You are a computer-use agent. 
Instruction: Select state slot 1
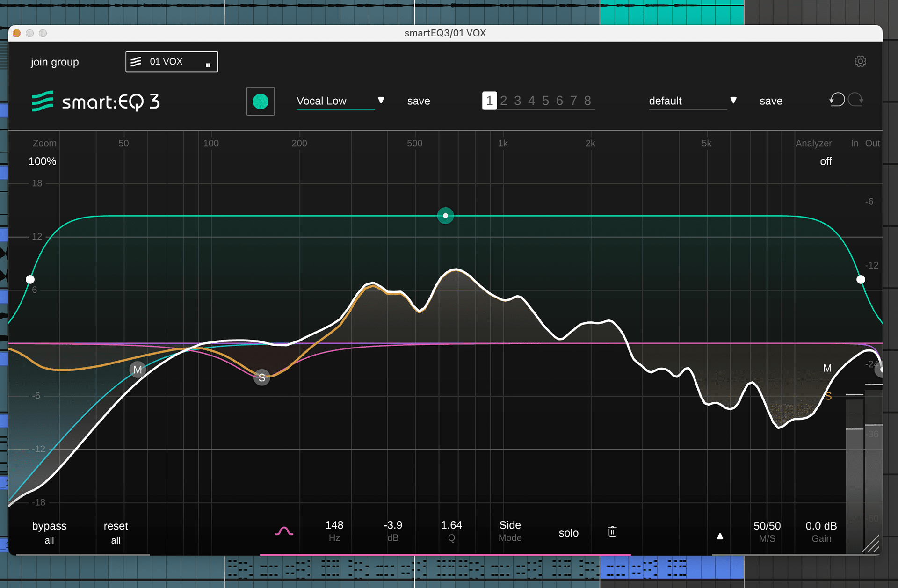[489, 101]
